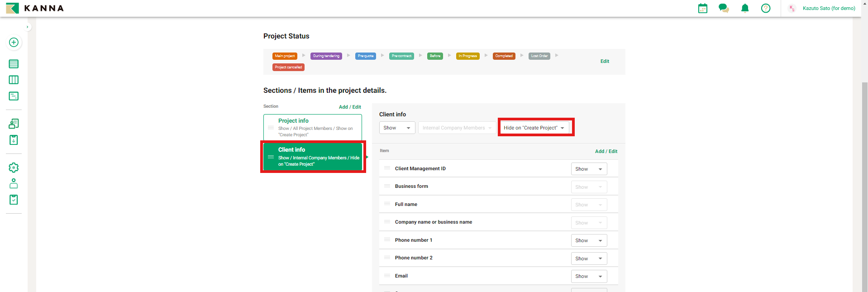The width and height of the screenshot is (868, 292).
Task: Click the plus create icon in sidebar
Action: click(x=14, y=42)
